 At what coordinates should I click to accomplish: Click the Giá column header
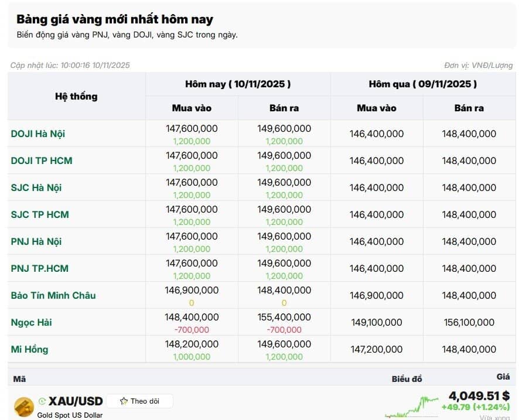click(x=503, y=377)
